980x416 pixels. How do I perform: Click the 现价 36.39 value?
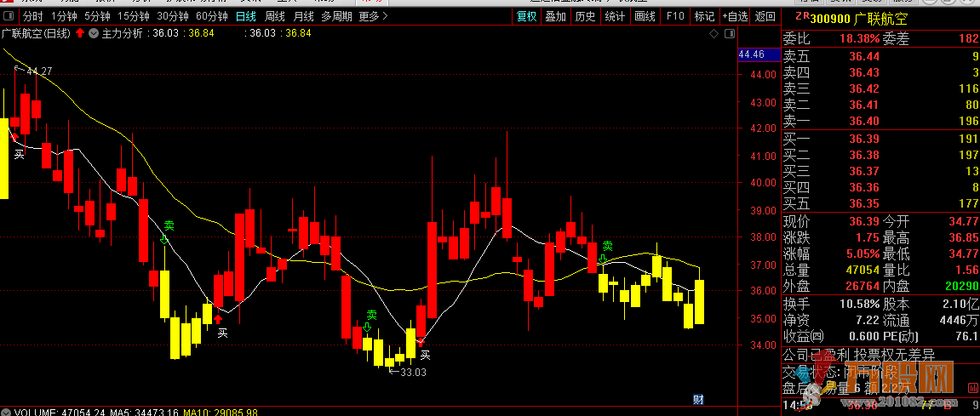[x=863, y=221]
